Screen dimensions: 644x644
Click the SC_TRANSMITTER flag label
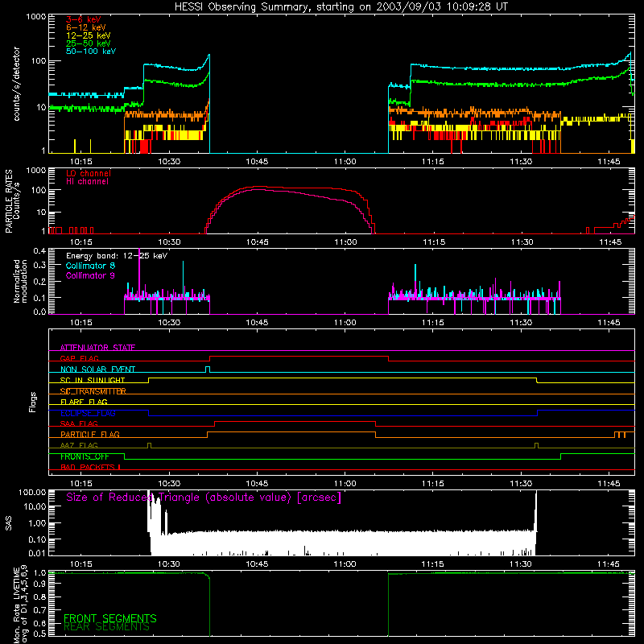93,391
